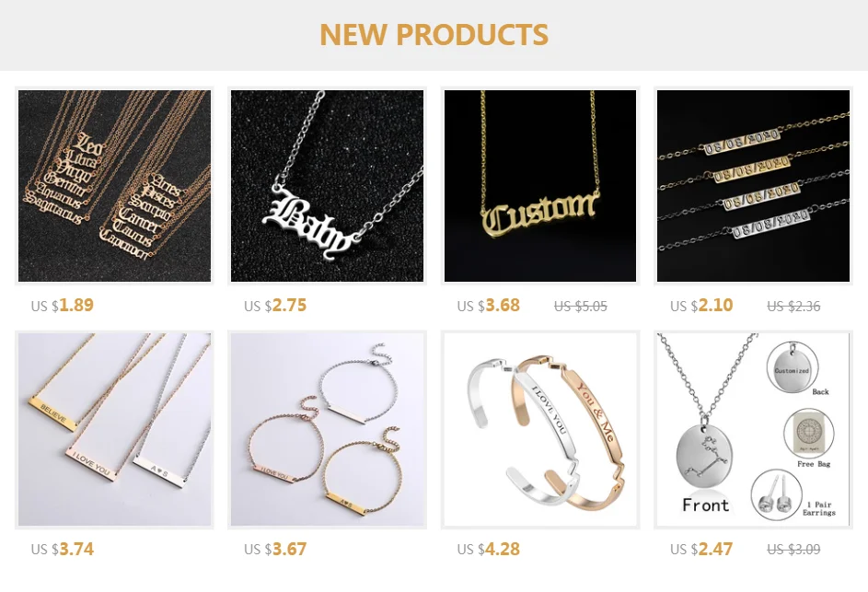Click the crossed-out US $5.05 original price
The image size is (868, 592).
point(581,307)
